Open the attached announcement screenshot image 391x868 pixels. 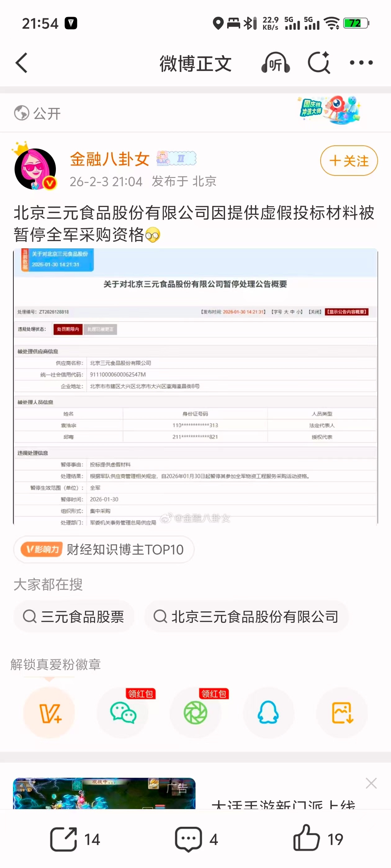(195, 387)
